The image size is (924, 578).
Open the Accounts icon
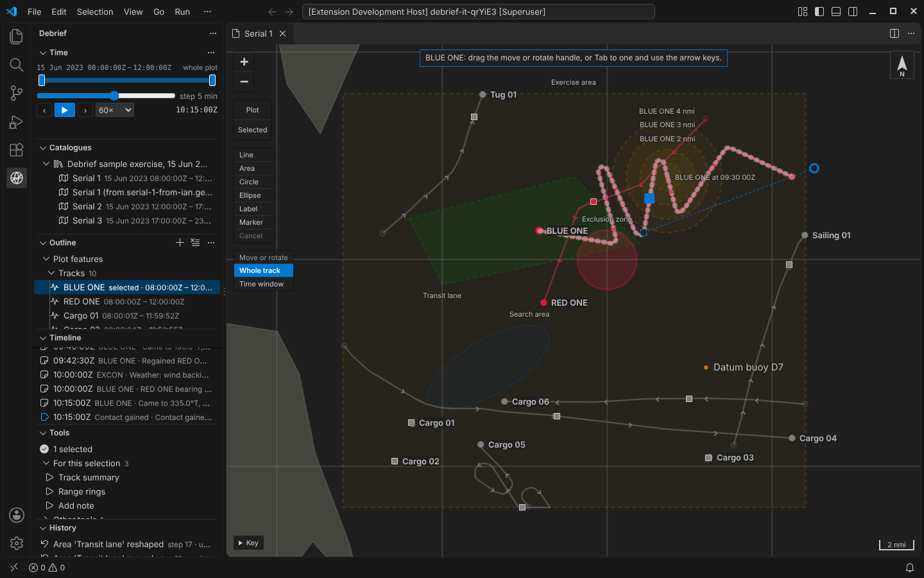point(17,515)
